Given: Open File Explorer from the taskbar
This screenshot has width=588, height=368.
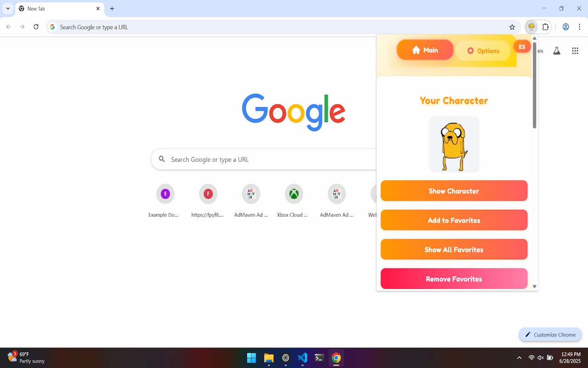Looking at the screenshot, I should click(269, 358).
